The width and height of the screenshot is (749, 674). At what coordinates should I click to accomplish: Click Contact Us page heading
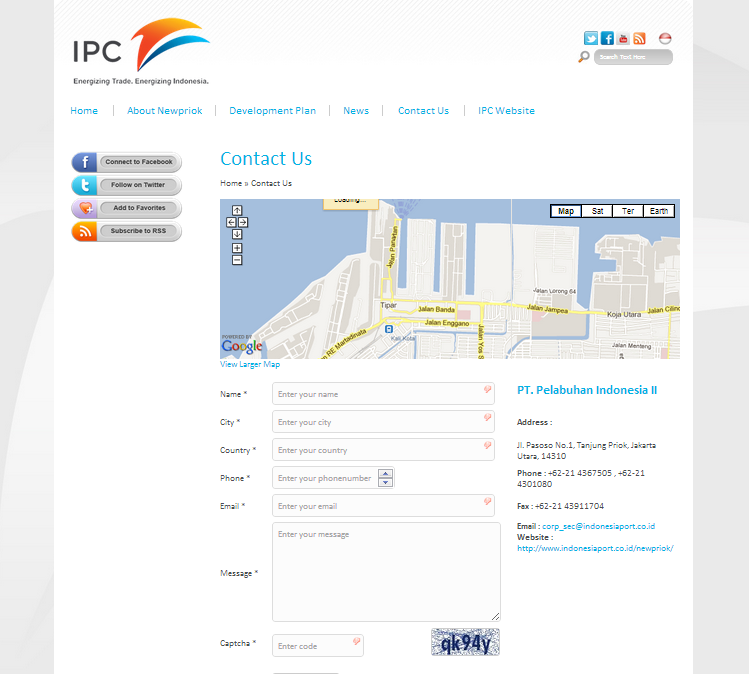(x=266, y=159)
